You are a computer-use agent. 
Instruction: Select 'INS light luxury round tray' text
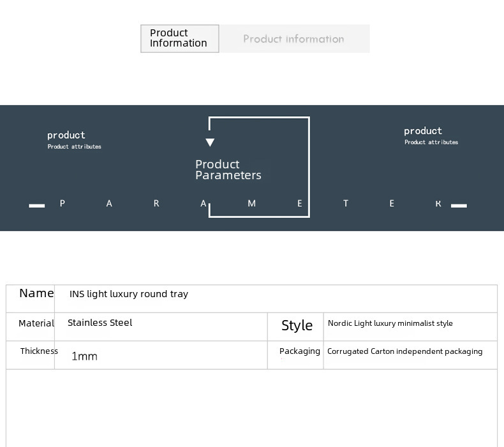coord(129,294)
